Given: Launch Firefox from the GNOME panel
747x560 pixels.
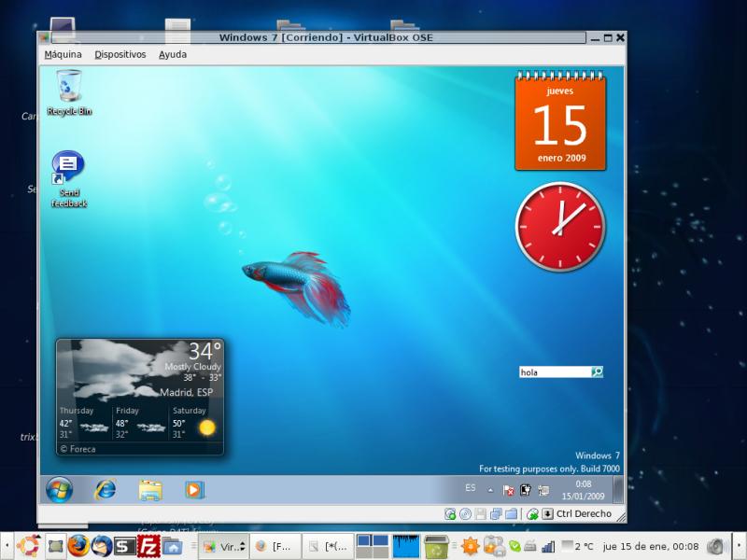Looking at the screenshot, I should tap(78, 546).
